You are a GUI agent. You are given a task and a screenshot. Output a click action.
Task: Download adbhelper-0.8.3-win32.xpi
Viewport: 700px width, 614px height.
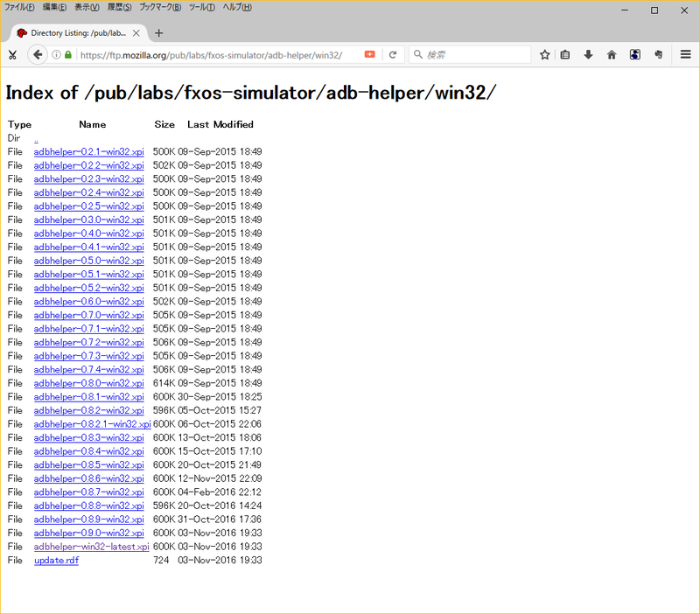click(x=89, y=437)
